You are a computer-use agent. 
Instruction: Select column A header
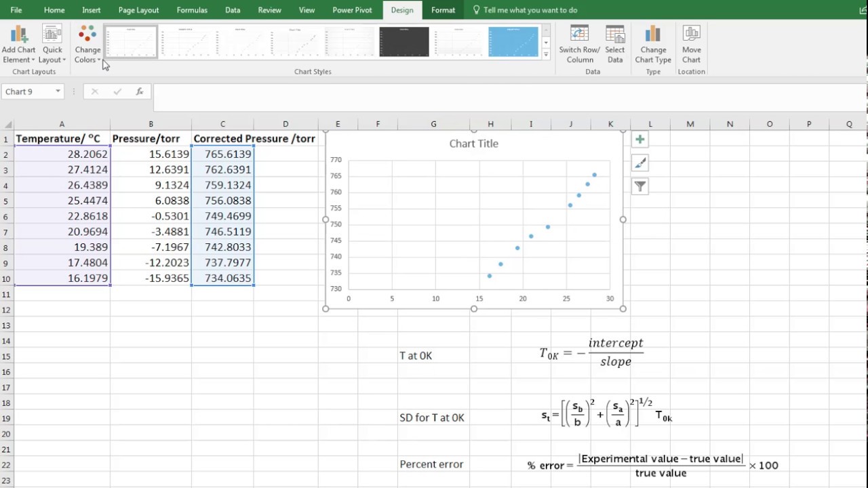point(62,124)
